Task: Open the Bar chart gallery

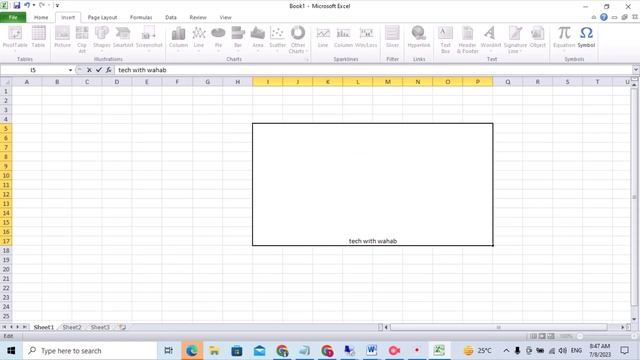Action: [x=238, y=38]
